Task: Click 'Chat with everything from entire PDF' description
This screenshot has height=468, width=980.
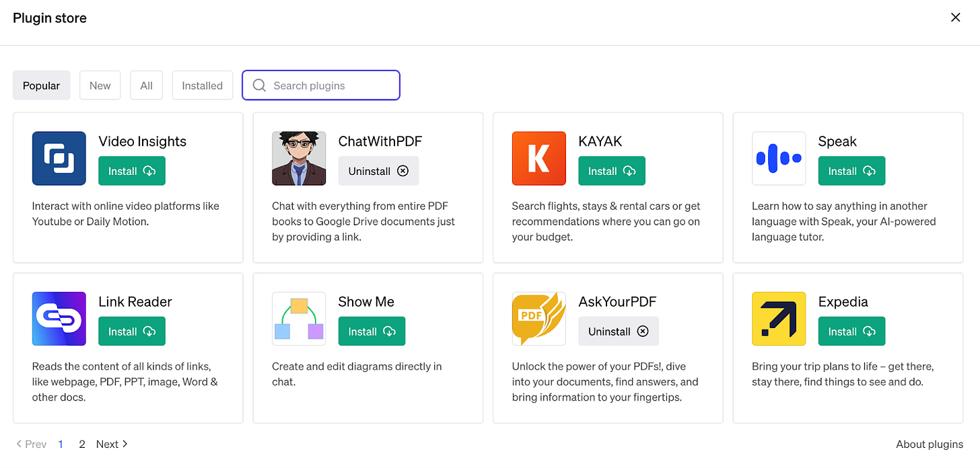Action: [363, 221]
